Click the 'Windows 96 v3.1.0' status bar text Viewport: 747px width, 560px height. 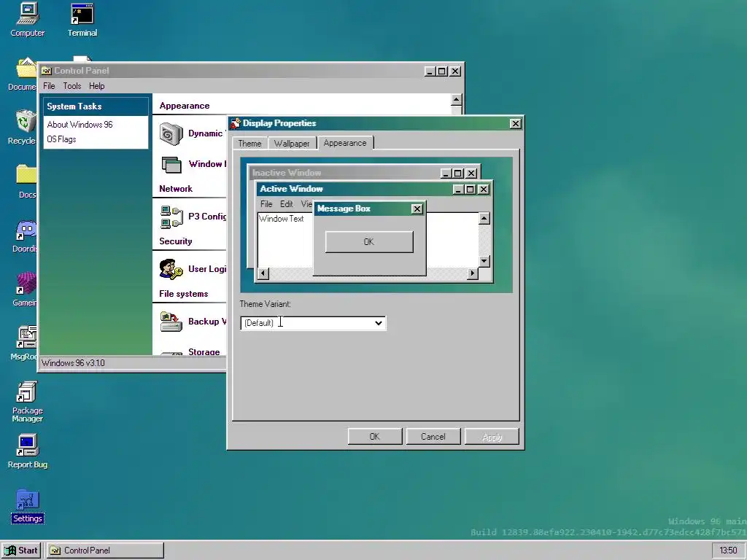click(x=74, y=363)
